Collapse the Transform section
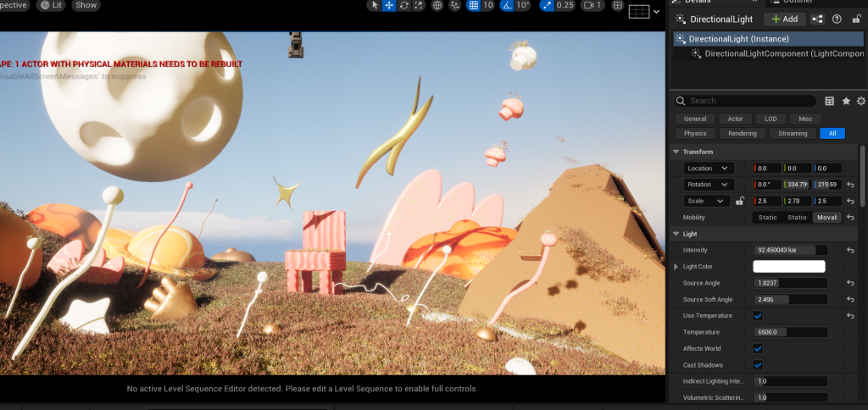This screenshot has height=410, width=868. click(x=676, y=152)
